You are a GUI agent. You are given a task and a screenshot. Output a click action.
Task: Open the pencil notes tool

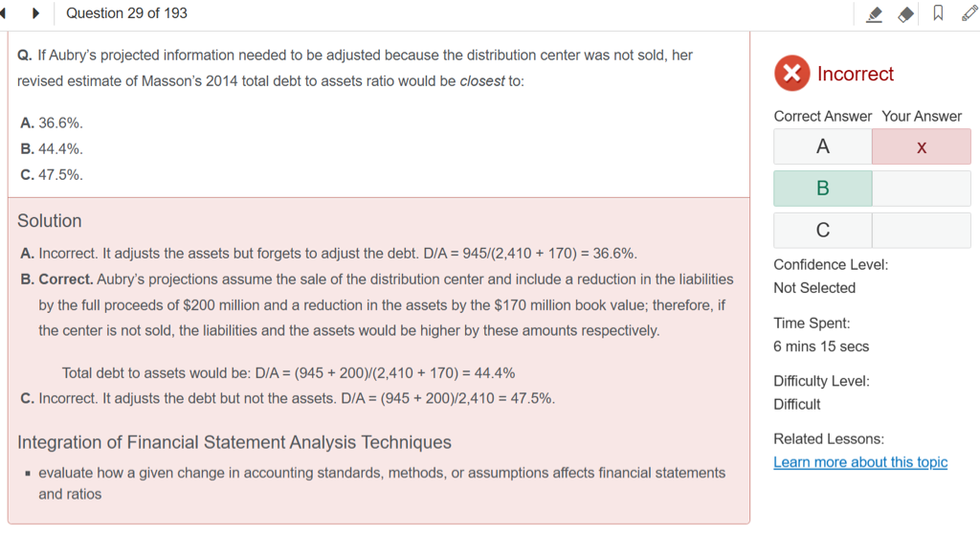(x=969, y=13)
